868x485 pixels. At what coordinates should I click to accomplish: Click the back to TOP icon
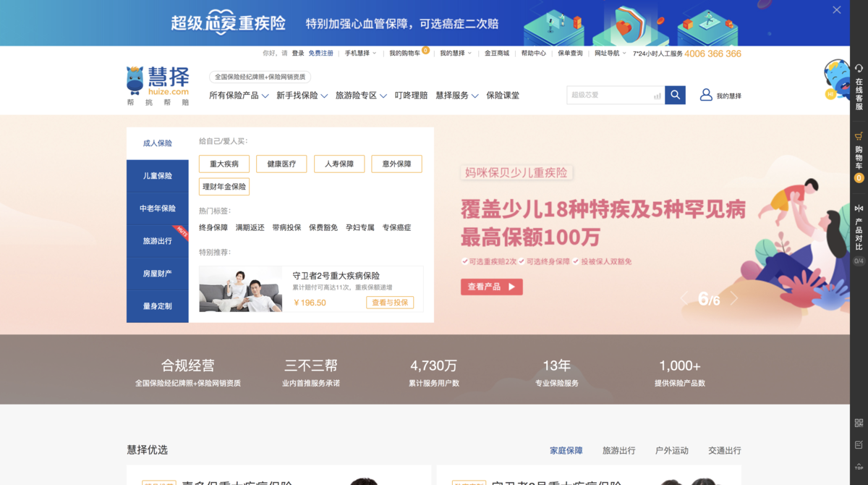(x=859, y=467)
